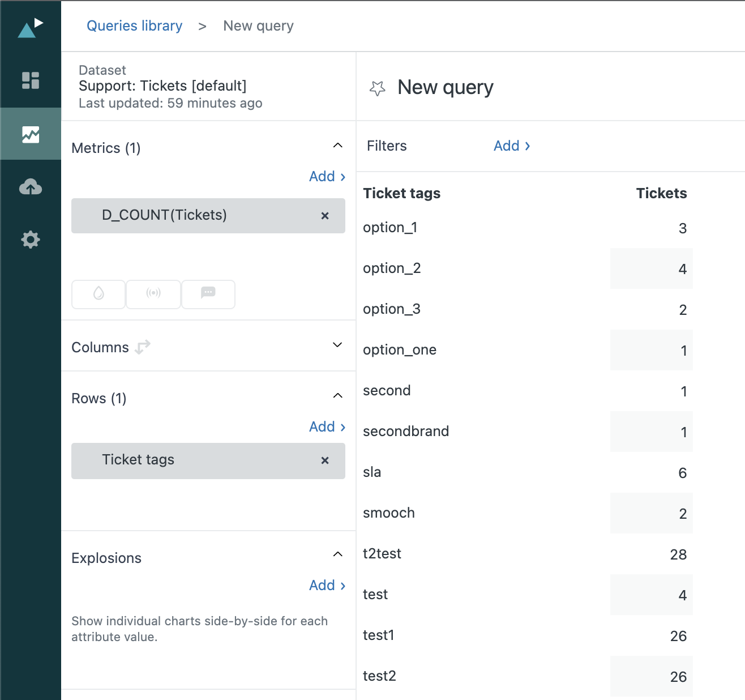745x700 pixels.
Task: Click the Tickets value for test2
Action: pos(678,677)
